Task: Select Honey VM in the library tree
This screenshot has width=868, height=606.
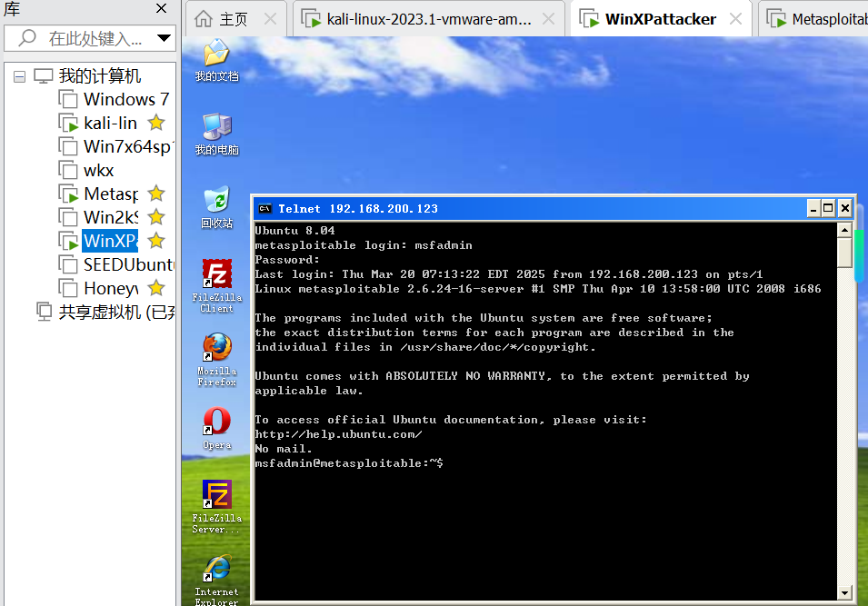Action: coord(111,288)
